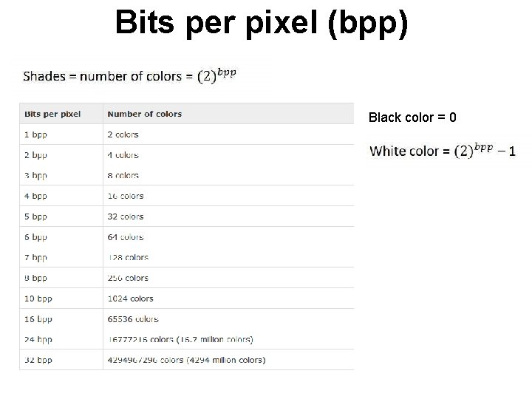
Task: Select the Shades formula text line
Action: click(130, 75)
